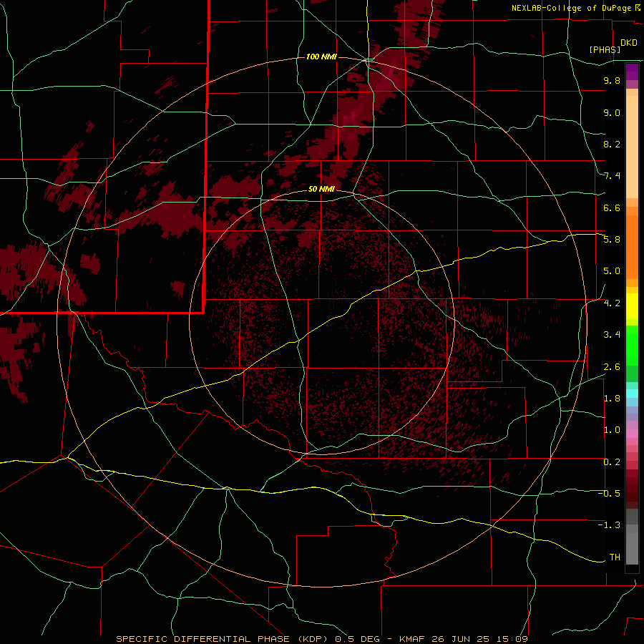Click the SPECIFIC DIFFERENTIAL PHASE (KDP) title text
This screenshot has width=644, height=644.
click(223, 639)
